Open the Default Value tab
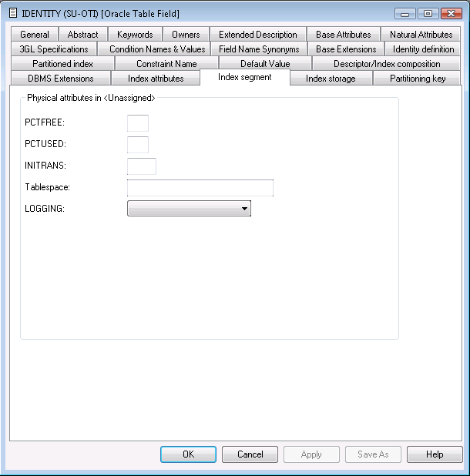Screen dimensions: 470x476 [x=264, y=64]
